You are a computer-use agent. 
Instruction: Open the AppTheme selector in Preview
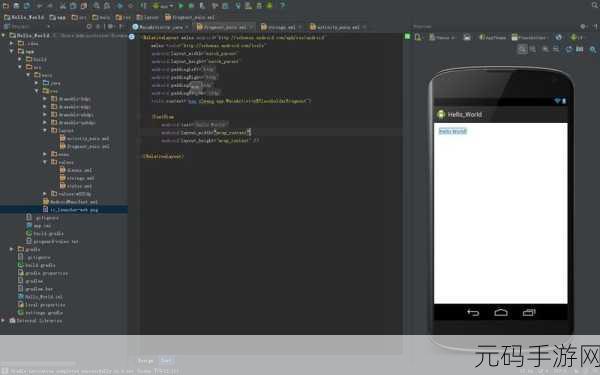tap(492, 37)
